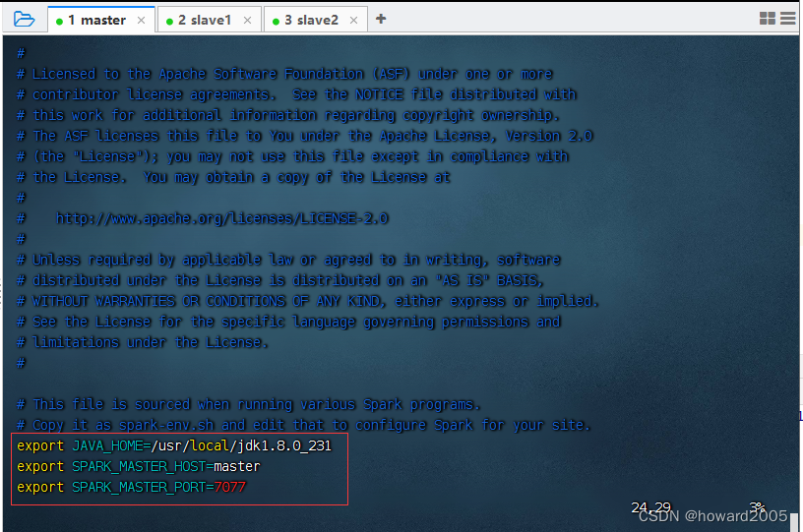Viewport: 803px width, 532px height.
Task: Click the 3% scroll percentage indicator
Action: click(x=757, y=507)
